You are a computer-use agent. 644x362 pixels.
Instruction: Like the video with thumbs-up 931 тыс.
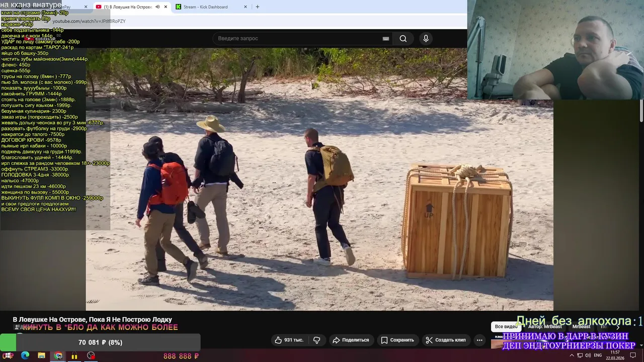click(x=289, y=340)
